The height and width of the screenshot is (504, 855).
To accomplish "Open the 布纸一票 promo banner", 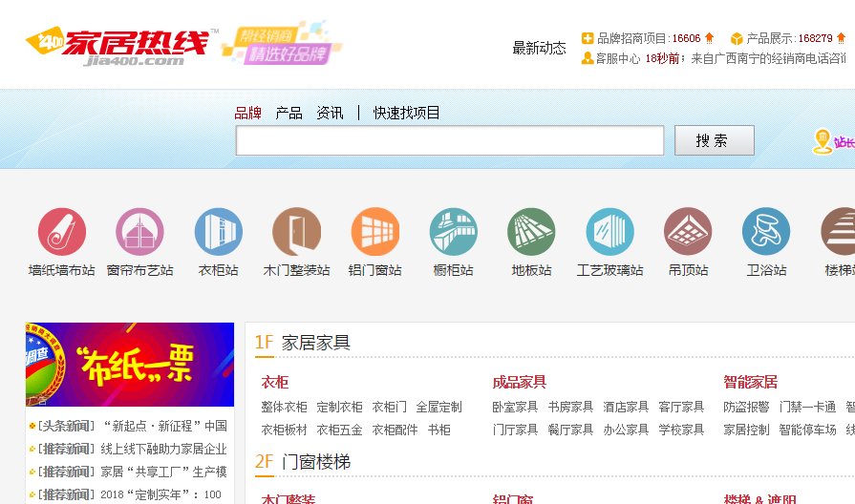I will [x=130, y=365].
